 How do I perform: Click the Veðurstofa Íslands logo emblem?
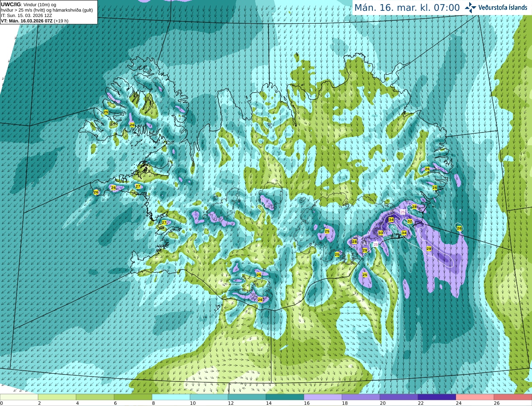[x=470, y=7]
